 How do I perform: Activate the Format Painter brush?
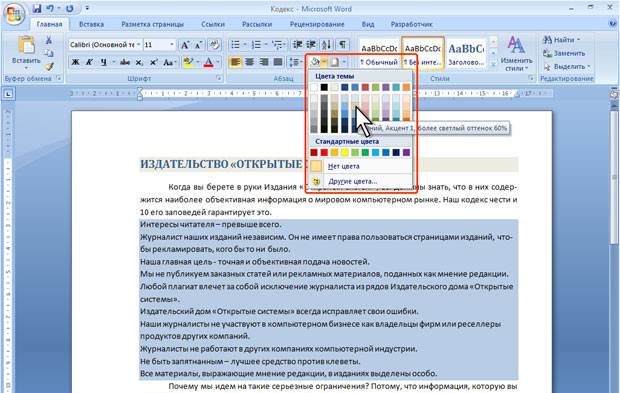pos(49,66)
